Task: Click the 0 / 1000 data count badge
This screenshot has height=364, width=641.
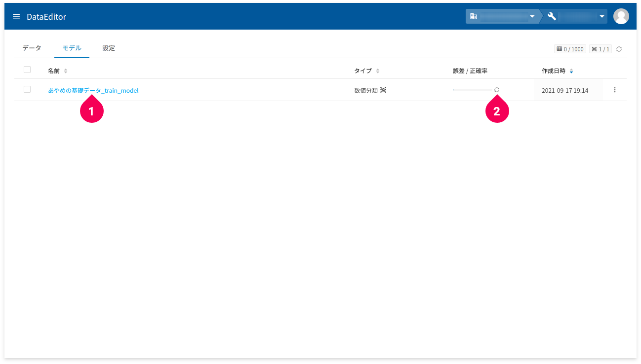Action: pyautogui.click(x=570, y=49)
